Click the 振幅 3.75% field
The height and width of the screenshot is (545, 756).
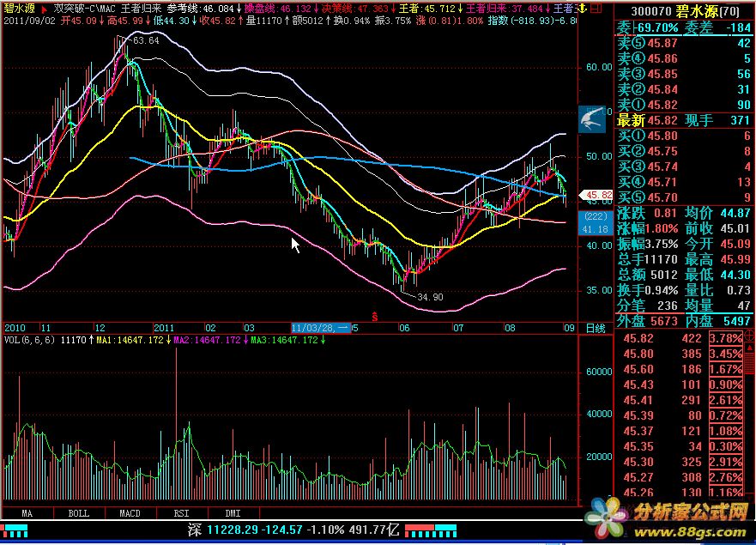click(x=648, y=244)
